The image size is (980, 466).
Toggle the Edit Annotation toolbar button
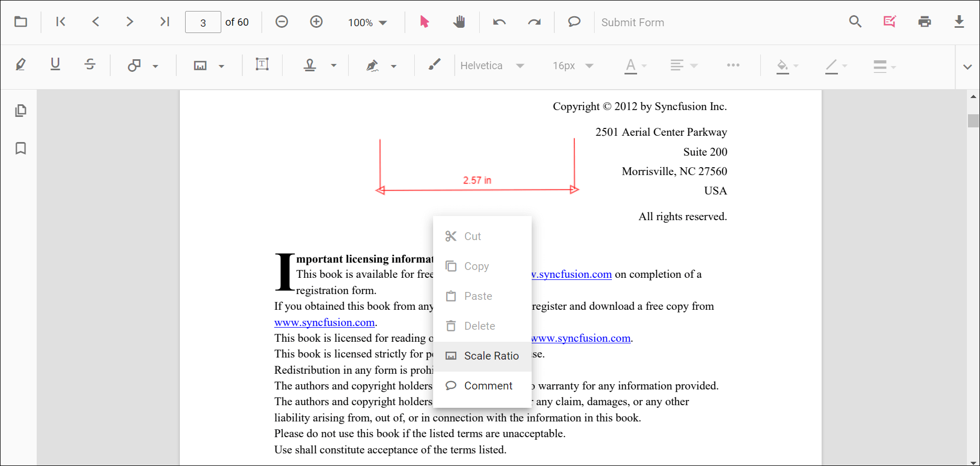coord(890,22)
